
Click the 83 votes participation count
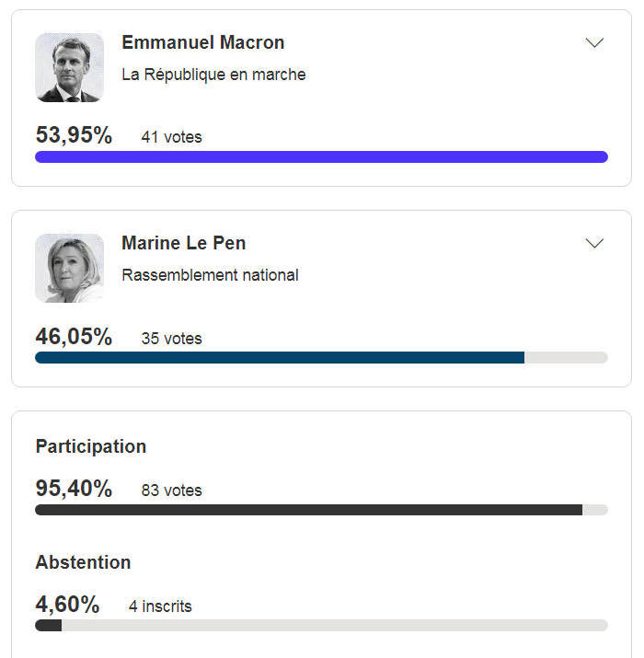172,491
